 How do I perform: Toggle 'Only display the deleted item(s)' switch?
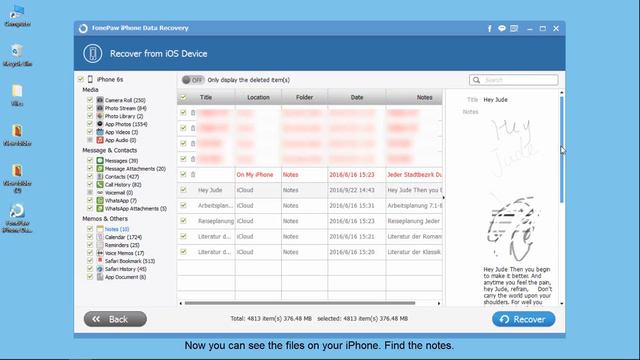point(193,80)
